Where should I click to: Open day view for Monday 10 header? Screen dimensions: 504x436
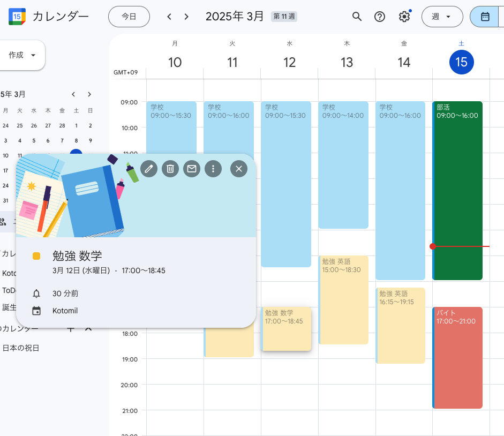pos(175,62)
